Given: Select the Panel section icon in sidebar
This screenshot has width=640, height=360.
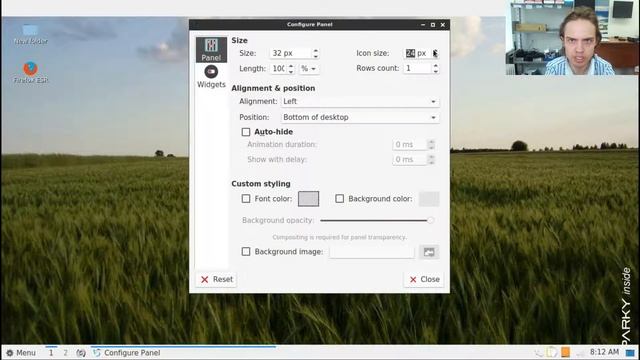Looking at the screenshot, I should (x=211, y=49).
